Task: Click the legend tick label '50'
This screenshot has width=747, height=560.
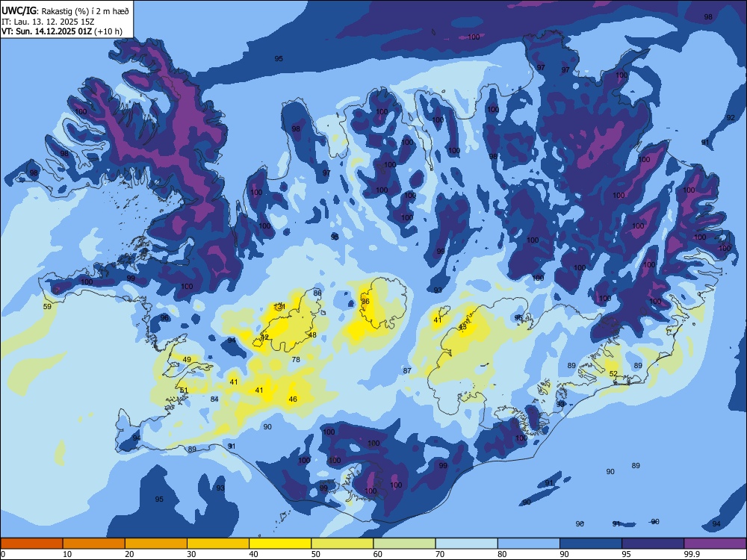Action: click(315, 554)
